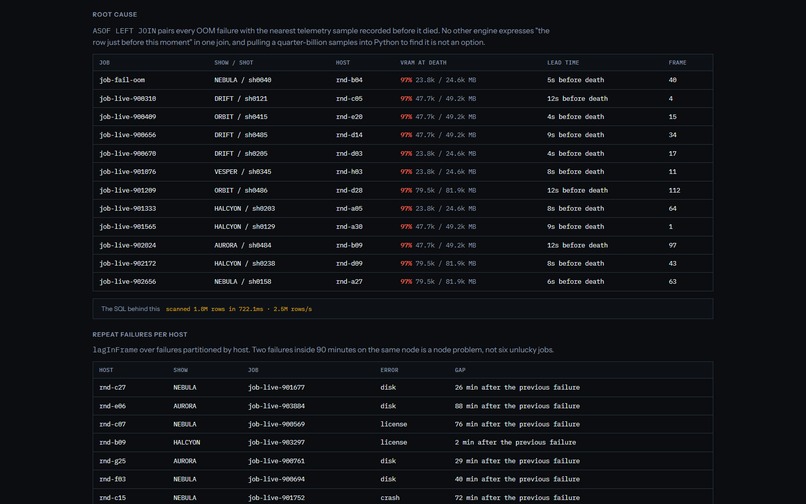The width and height of the screenshot is (806, 504).
Task: Click 'AURORA / sh0484' show cell
Action: [243, 245]
